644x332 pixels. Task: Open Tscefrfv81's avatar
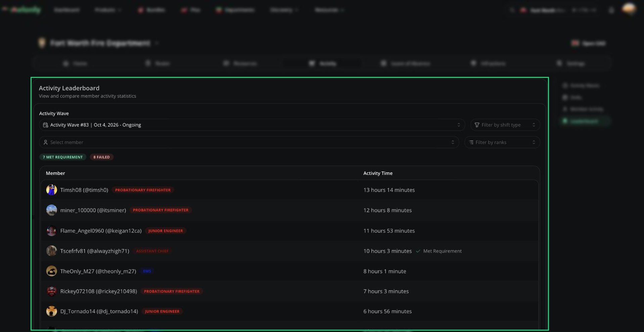coord(51,251)
